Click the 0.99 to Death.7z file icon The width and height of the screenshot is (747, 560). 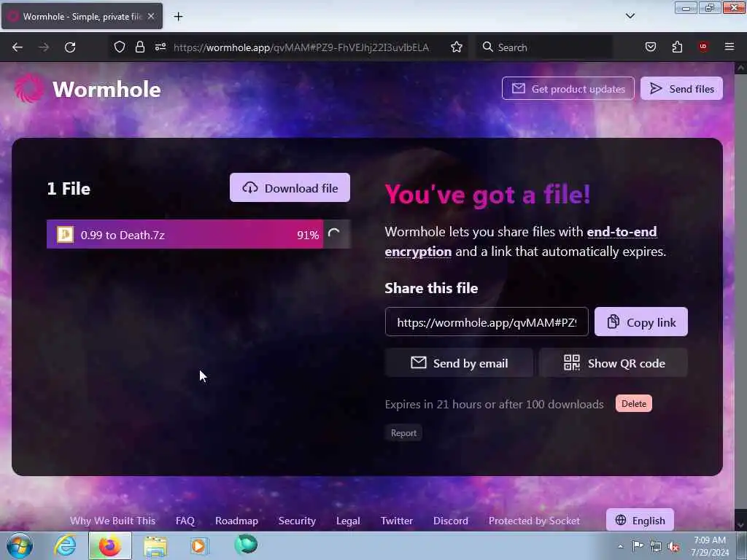click(x=65, y=234)
